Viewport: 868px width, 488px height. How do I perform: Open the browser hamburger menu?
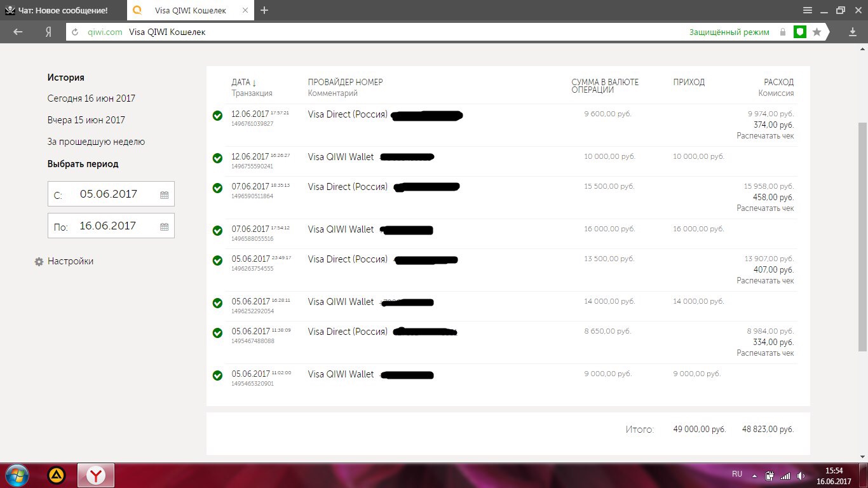pyautogui.click(x=808, y=10)
